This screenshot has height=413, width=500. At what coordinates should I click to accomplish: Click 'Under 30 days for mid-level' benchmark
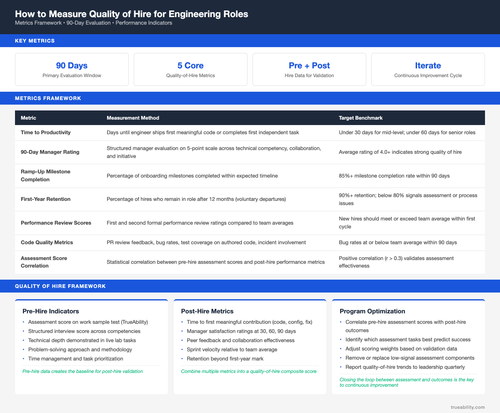[407, 132]
